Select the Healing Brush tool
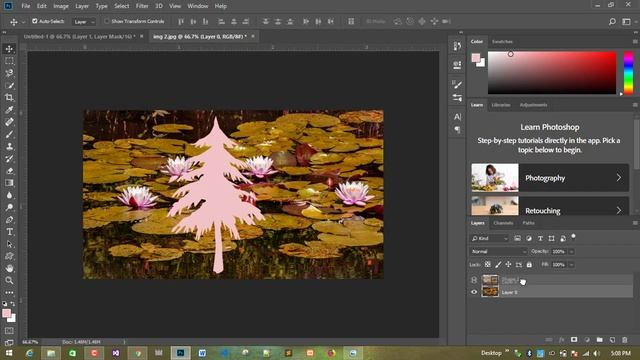Screen dimensions: 640x360 tap(9, 122)
